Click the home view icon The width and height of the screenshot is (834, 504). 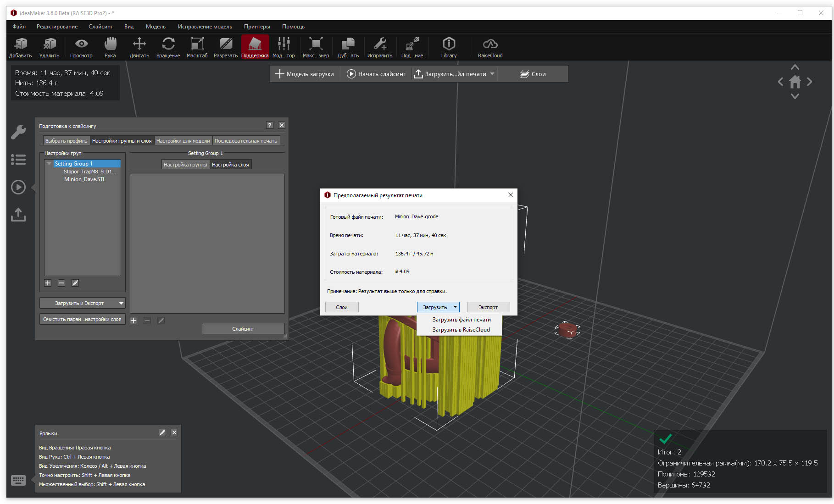click(x=795, y=82)
